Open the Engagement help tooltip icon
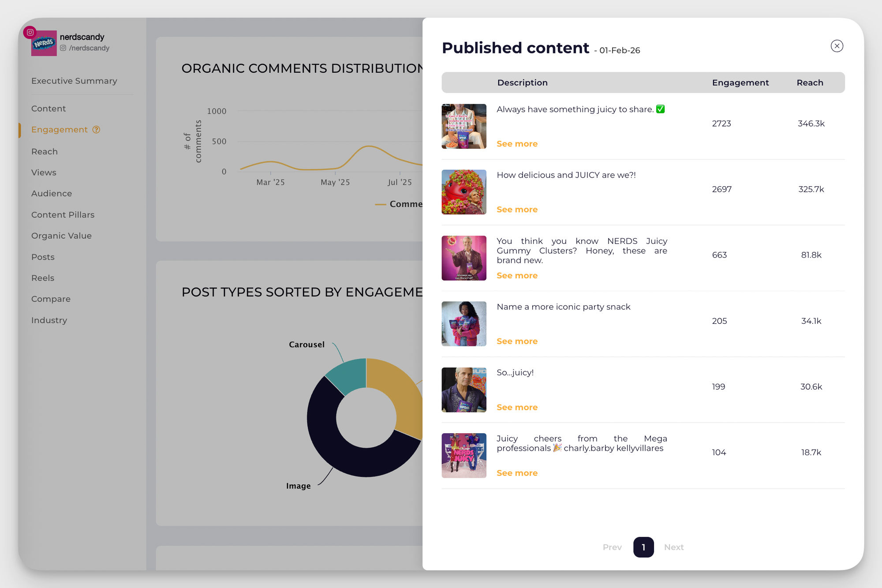 [97, 129]
